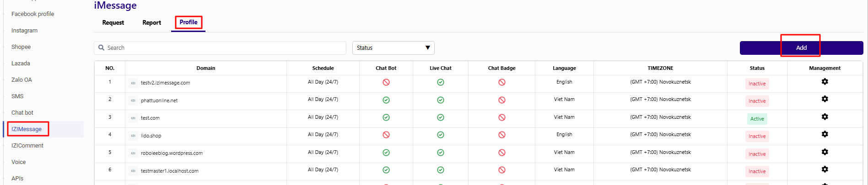Click the Schedule column header
Image resolution: width=868 pixels, height=185 pixels.
(x=323, y=68)
